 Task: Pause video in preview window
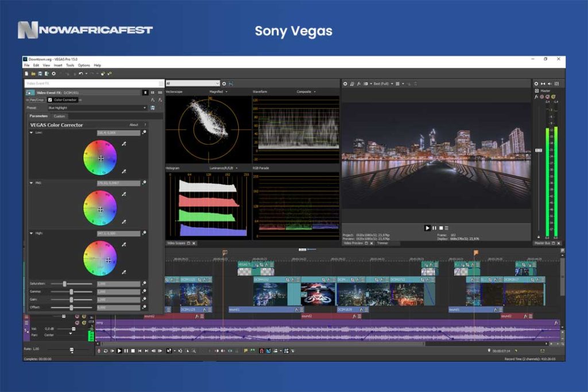coord(434,228)
